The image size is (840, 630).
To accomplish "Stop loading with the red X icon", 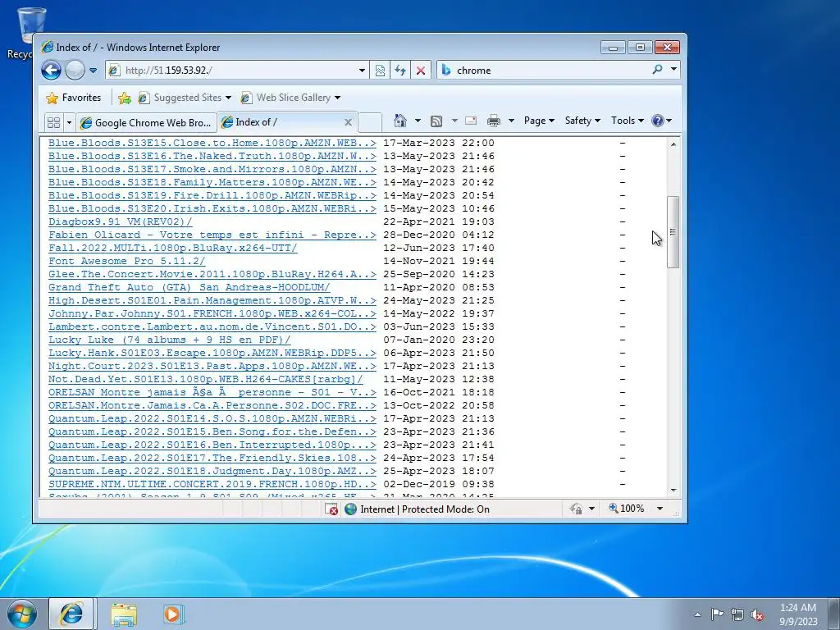I will 421,71.
